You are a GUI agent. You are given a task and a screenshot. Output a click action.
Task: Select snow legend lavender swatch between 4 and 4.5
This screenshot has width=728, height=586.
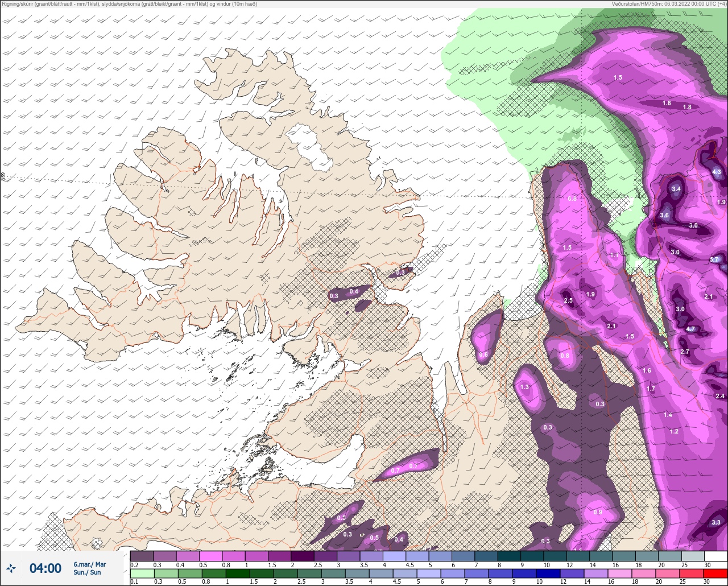click(394, 556)
